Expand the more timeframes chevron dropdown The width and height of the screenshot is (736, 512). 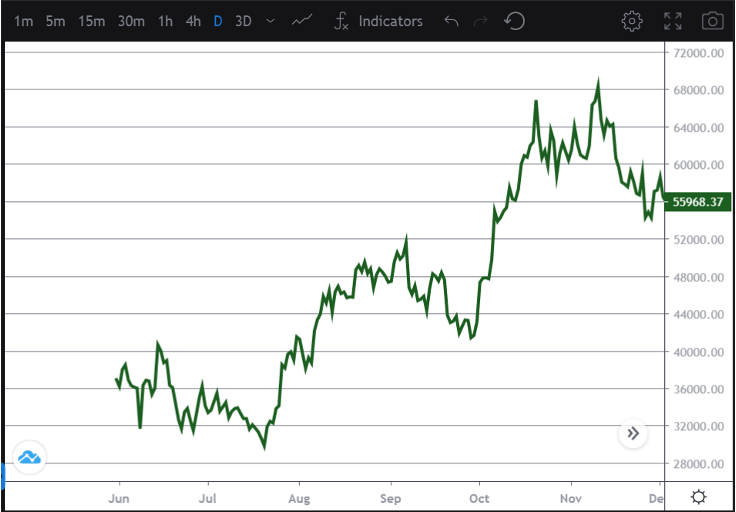click(270, 21)
